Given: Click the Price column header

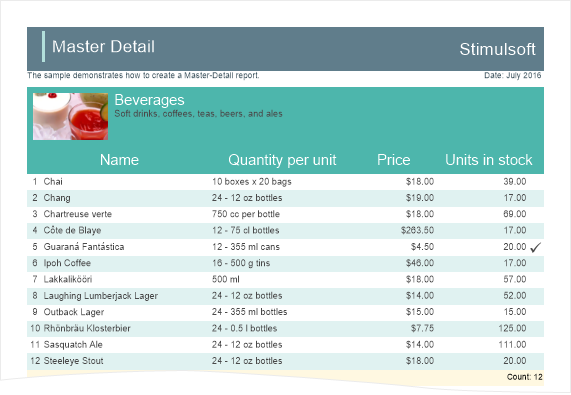Looking at the screenshot, I should click(394, 160).
